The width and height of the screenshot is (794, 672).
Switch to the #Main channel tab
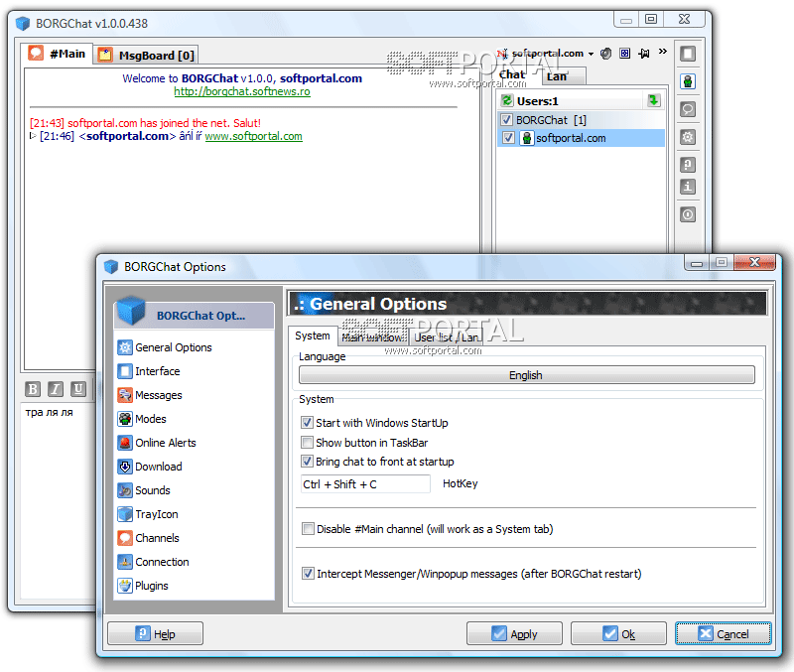pos(58,54)
